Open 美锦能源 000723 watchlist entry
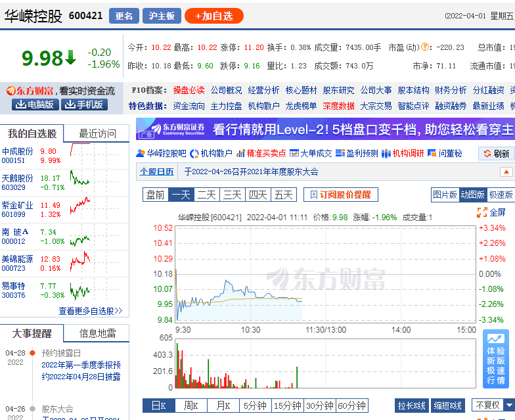 click(17, 264)
